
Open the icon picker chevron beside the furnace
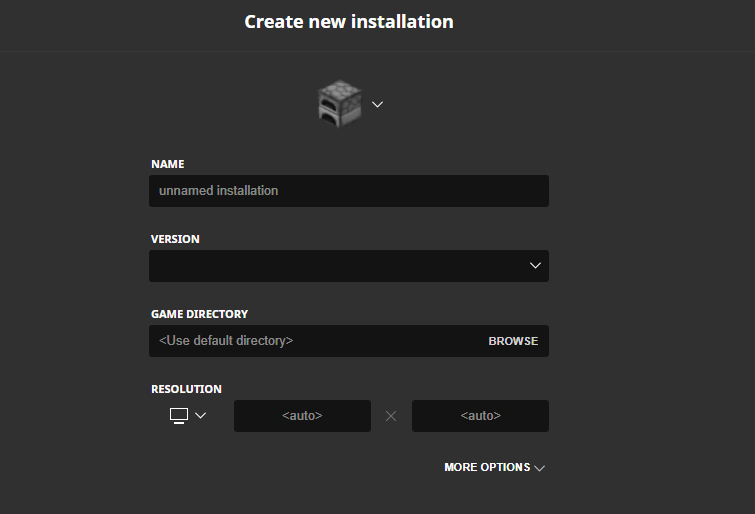pos(378,104)
